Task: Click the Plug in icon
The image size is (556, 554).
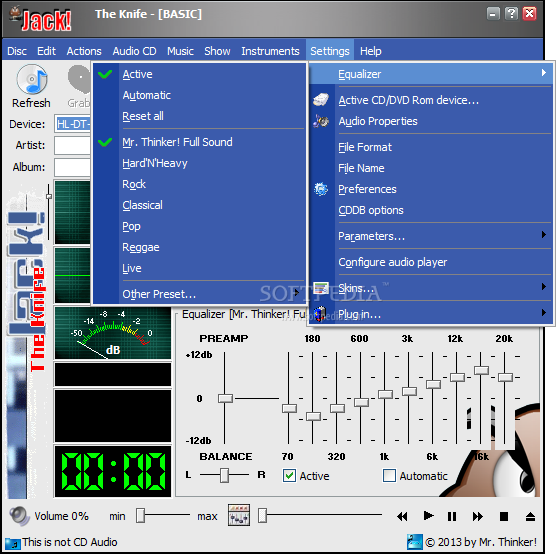Action: click(x=320, y=314)
